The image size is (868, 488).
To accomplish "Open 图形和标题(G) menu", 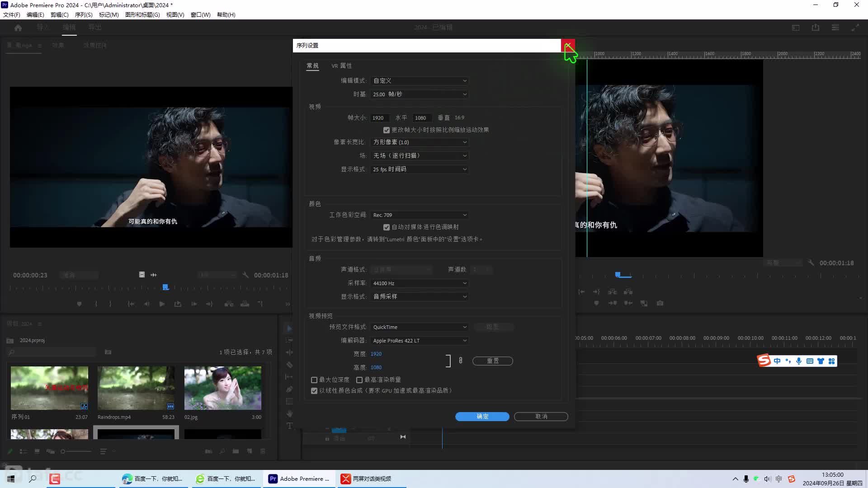I will pos(142,14).
